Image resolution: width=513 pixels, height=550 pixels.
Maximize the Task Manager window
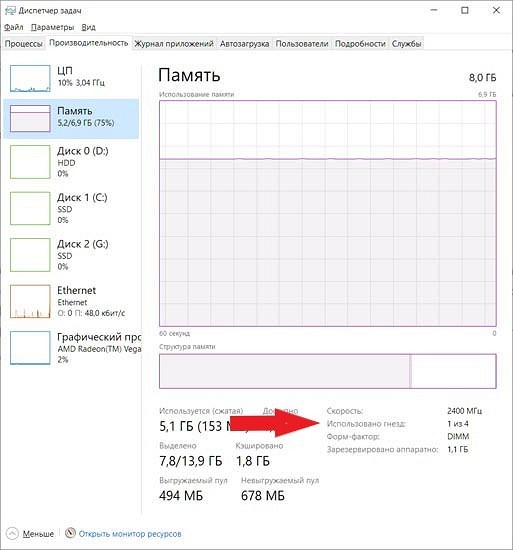[465, 11]
